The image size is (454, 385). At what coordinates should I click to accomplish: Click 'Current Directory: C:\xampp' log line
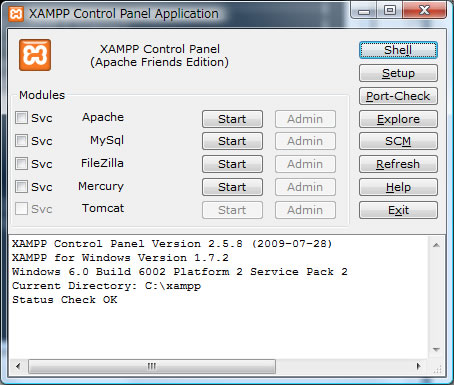[x=107, y=286]
